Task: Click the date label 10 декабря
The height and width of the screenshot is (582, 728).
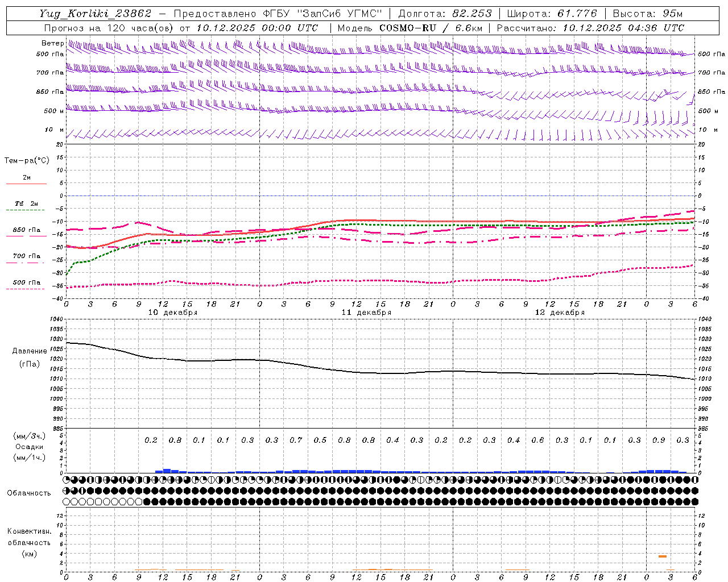Action: pos(173,313)
